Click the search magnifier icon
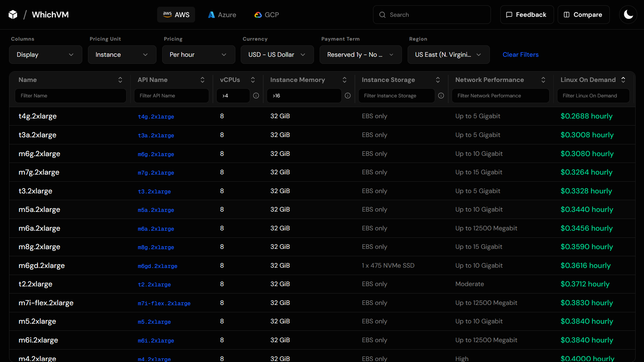The width and height of the screenshot is (644, 362). tap(382, 15)
